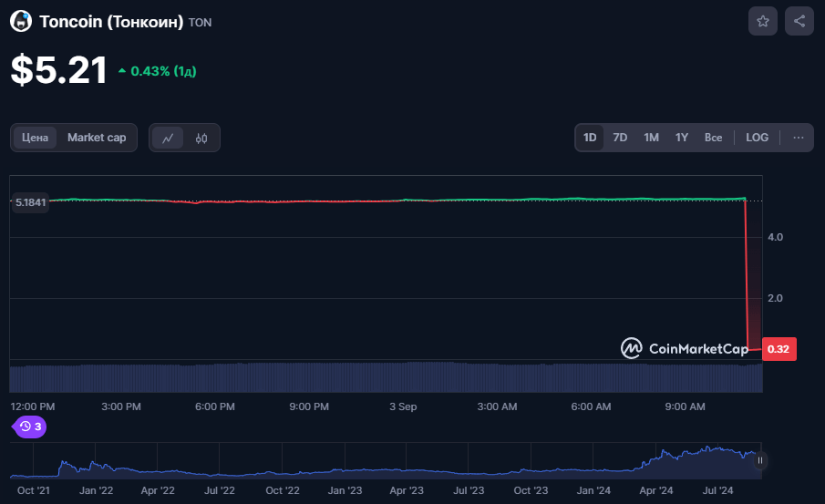Click the TON ticker symbol text
The image size is (825, 504).
pyautogui.click(x=200, y=23)
